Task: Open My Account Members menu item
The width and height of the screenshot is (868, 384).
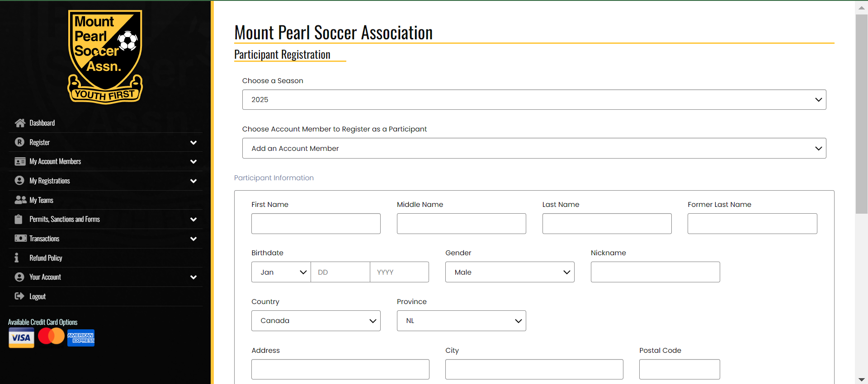Action: [x=105, y=161]
